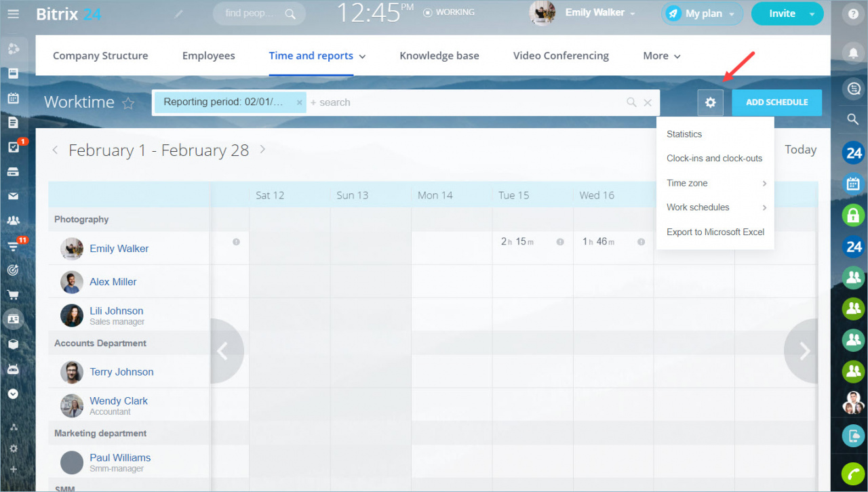Open the hamburger main menu
The width and height of the screenshot is (868, 492).
pyautogui.click(x=13, y=14)
